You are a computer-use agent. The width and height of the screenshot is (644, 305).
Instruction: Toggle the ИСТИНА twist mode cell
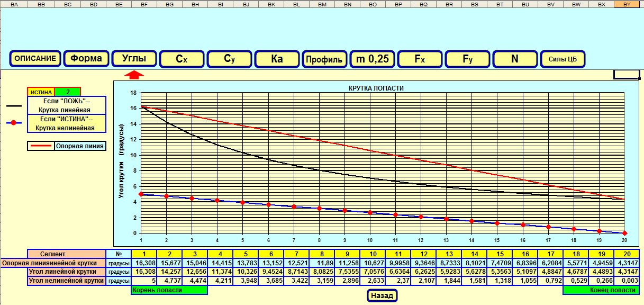41,92
